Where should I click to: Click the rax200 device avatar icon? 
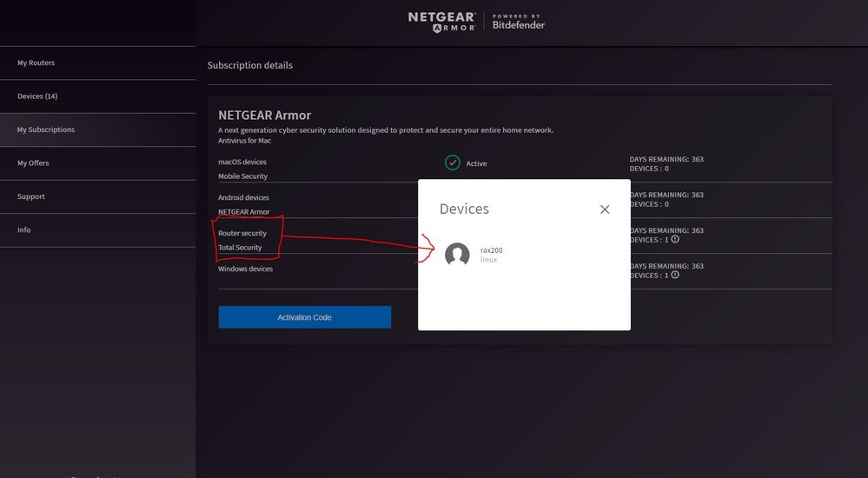pyautogui.click(x=457, y=255)
